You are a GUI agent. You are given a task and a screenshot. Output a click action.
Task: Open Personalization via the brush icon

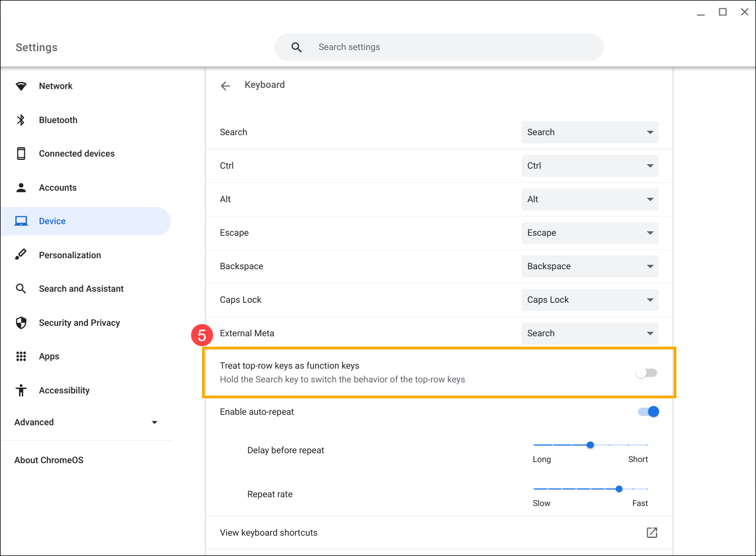coord(21,254)
